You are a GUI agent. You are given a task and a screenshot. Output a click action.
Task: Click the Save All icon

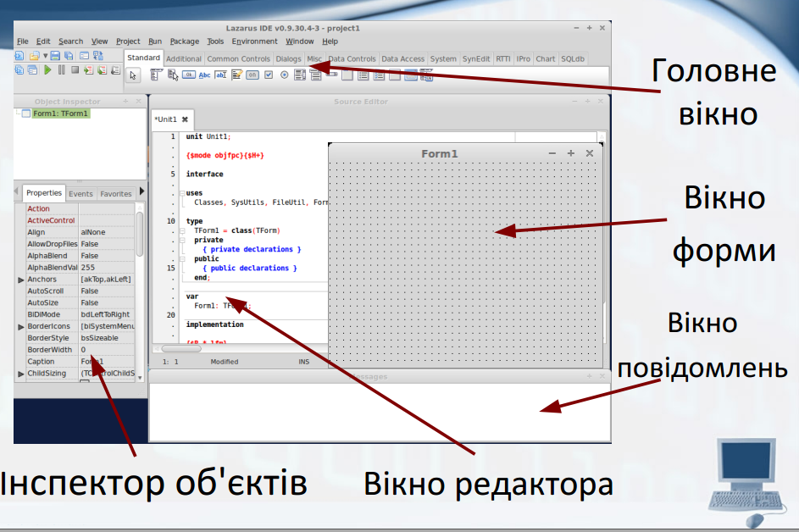(x=69, y=56)
